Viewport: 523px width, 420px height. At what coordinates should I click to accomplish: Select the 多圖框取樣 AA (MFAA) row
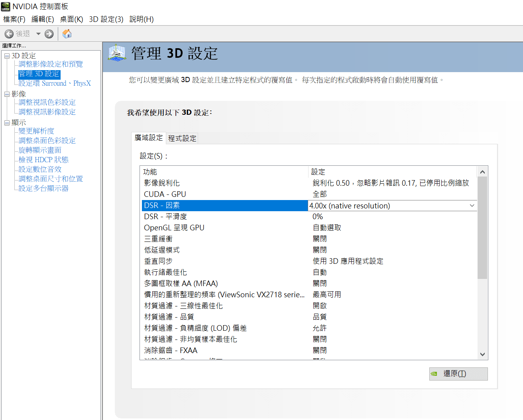coord(309,283)
